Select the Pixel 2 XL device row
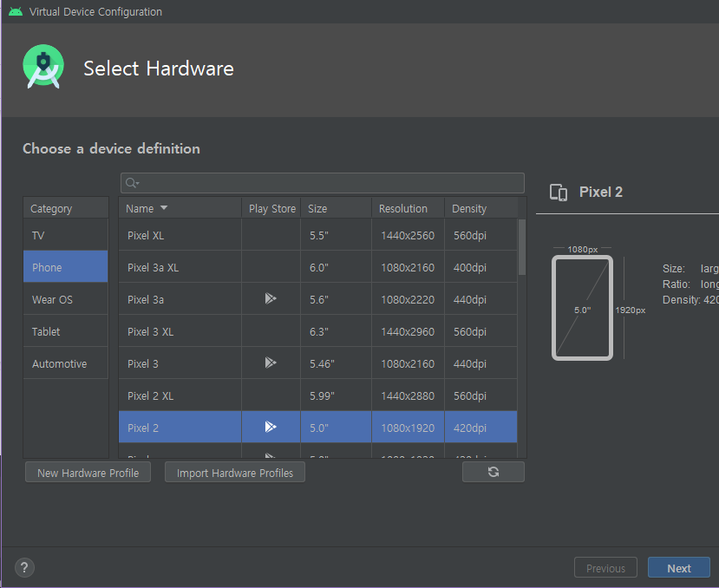Screen dimensions: 719x588 [x=317, y=395]
